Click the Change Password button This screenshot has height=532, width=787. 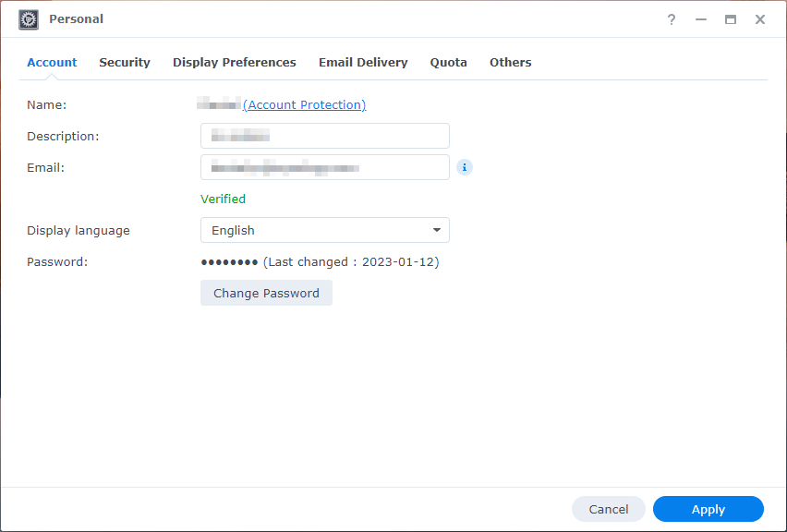(266, 293)
